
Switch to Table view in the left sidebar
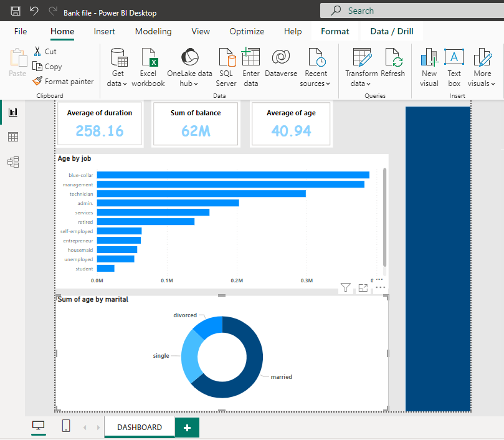pyautogui.click(x=12, y=136)
